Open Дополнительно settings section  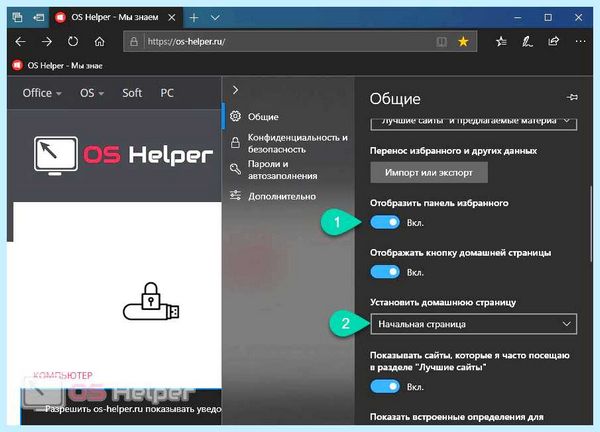click(288, 196)
